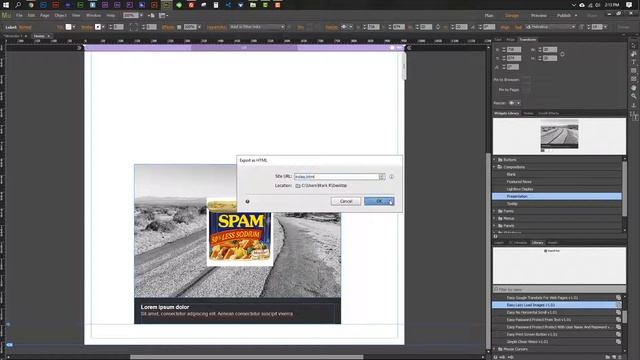This screenshot has height=360, width=640.
Task: Open the font family Helvetica dropdown
Action: coord(551,27)
